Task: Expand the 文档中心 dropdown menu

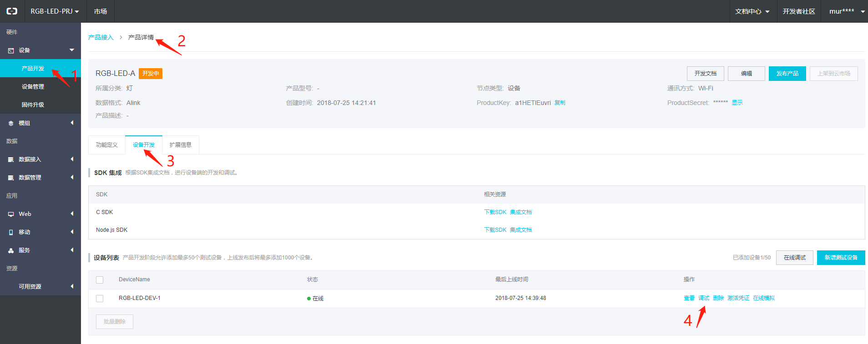Action: [x=752, y=11]
